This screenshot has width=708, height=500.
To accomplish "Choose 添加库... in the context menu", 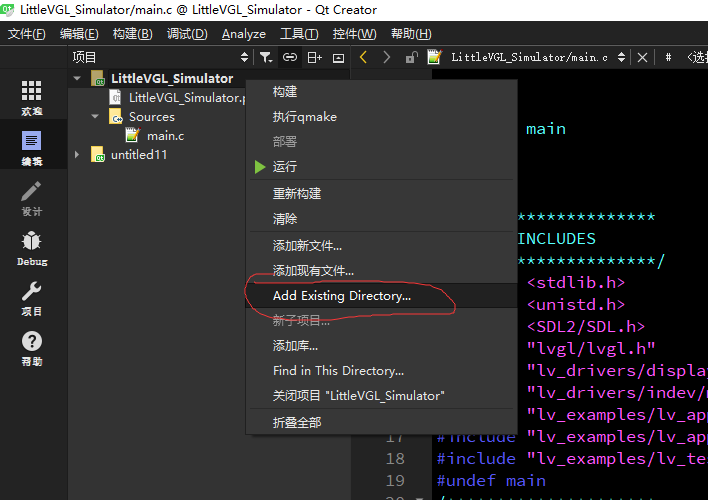I will 382,346.
